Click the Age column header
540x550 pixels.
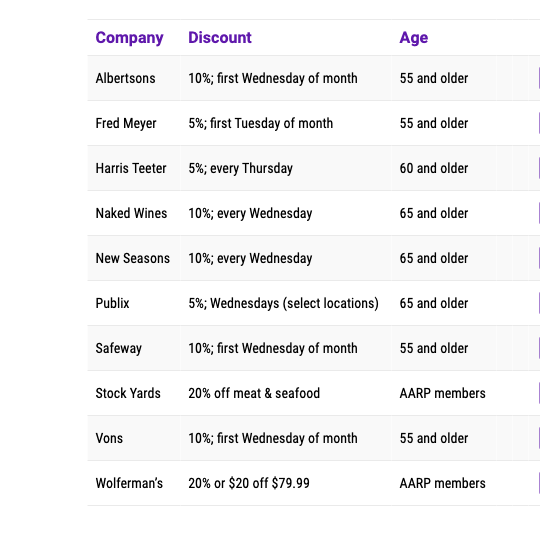tap(414, 38)
